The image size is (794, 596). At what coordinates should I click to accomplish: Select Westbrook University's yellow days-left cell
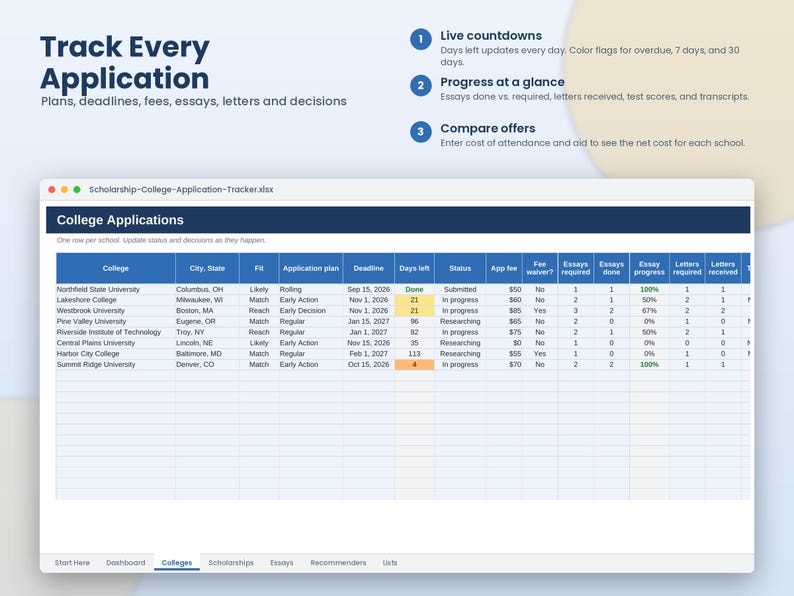pyautogui.click(x=414, y=310)
